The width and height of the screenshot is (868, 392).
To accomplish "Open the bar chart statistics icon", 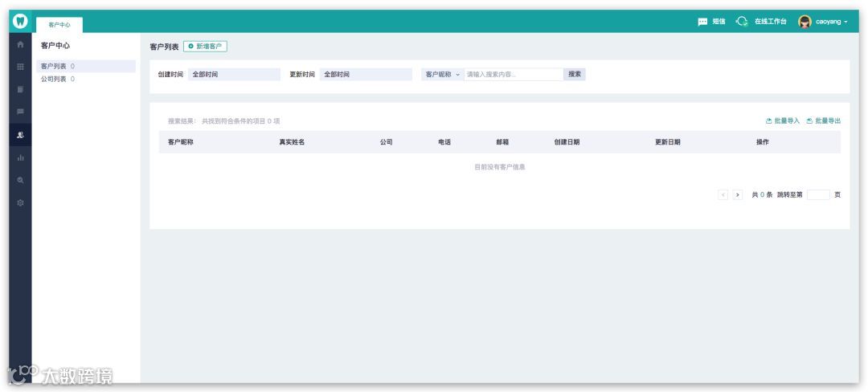I will (x=20, y=157).
